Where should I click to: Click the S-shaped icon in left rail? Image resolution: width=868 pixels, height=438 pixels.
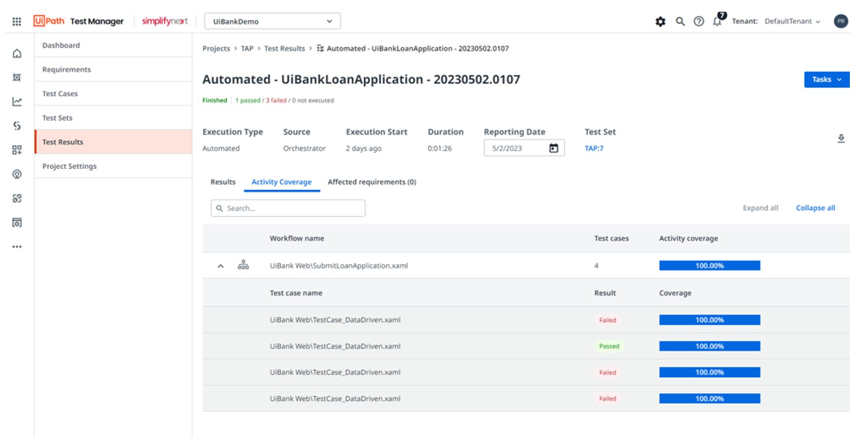(17, 126)
